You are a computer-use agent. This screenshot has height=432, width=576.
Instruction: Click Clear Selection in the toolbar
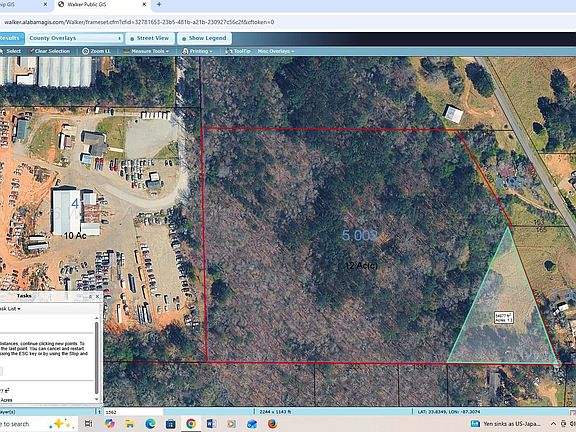click(x=50, y=51)
